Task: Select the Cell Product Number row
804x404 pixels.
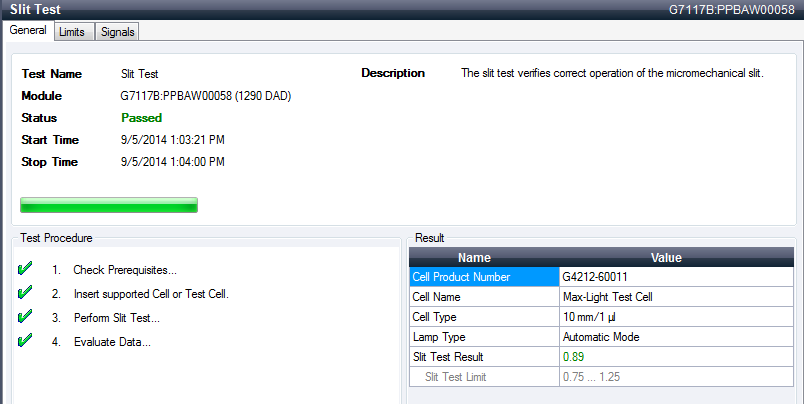Action: tap(484, 277)
